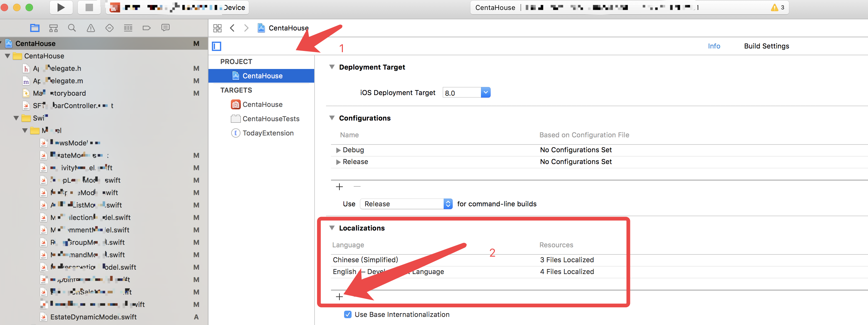Click the iOS Deployment Target 8.0 field
The image size is (868, 325).
coord(461,93)
